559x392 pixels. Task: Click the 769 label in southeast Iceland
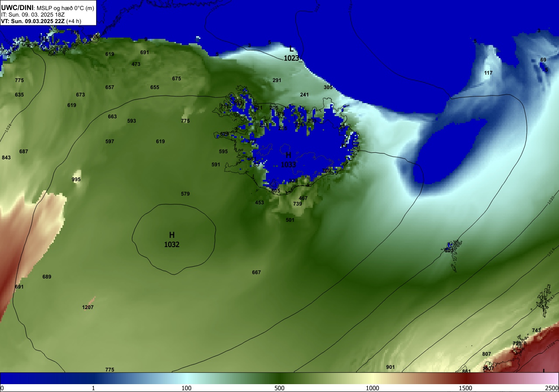pyautogui.click(x=326, y=171)
